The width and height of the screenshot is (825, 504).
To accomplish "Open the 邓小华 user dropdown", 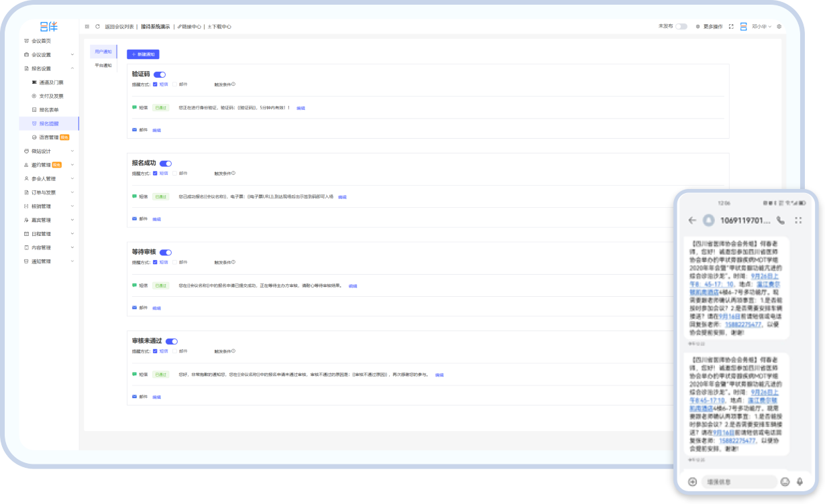I will (x=761, y=27).
